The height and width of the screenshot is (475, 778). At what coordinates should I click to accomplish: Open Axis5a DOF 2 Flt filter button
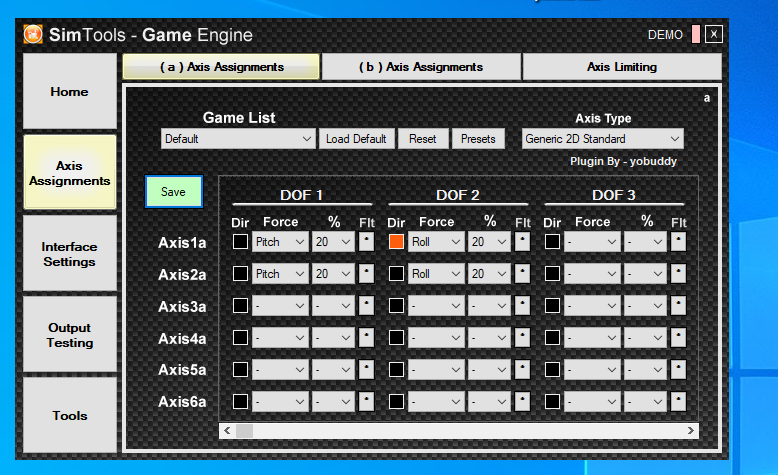[522, 369]
